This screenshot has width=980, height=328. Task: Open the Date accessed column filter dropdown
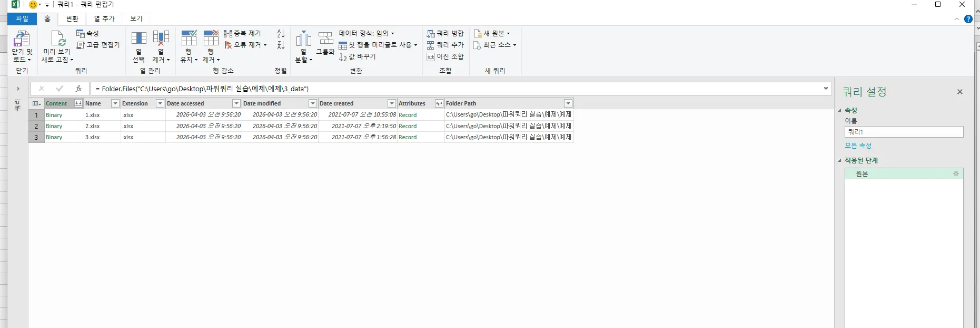pos(236,103)
